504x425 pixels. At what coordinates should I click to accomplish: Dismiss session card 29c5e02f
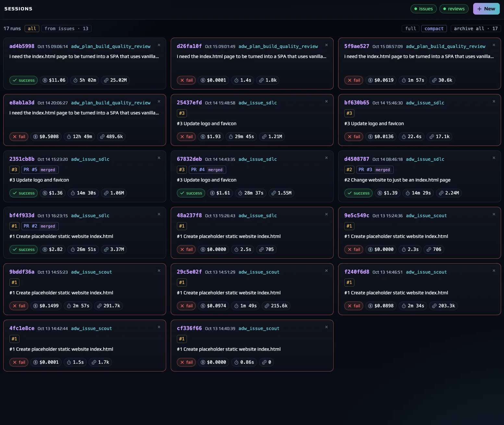pos(326,271)
